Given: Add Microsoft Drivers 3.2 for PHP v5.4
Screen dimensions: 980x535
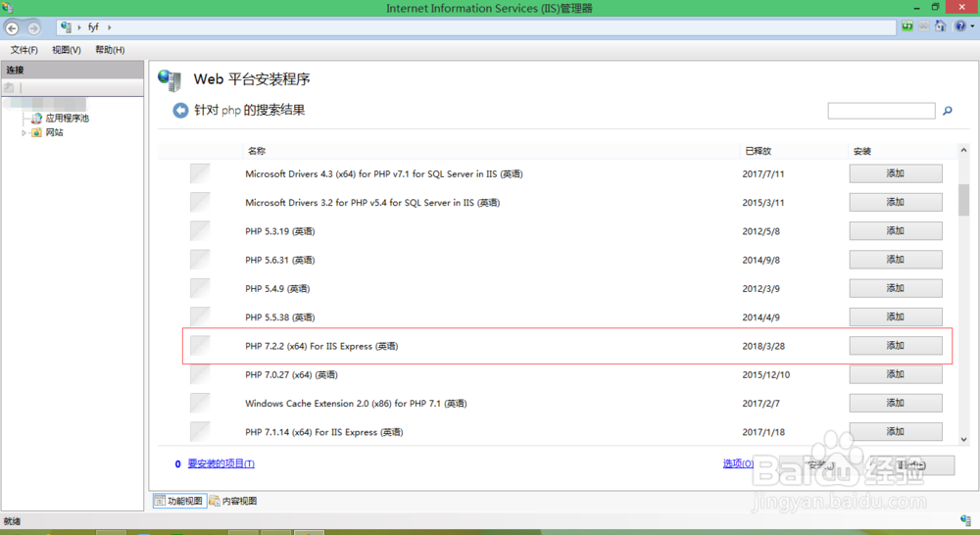Looking at the screenshot, I should pyautogui.click(x=896, y=203).
